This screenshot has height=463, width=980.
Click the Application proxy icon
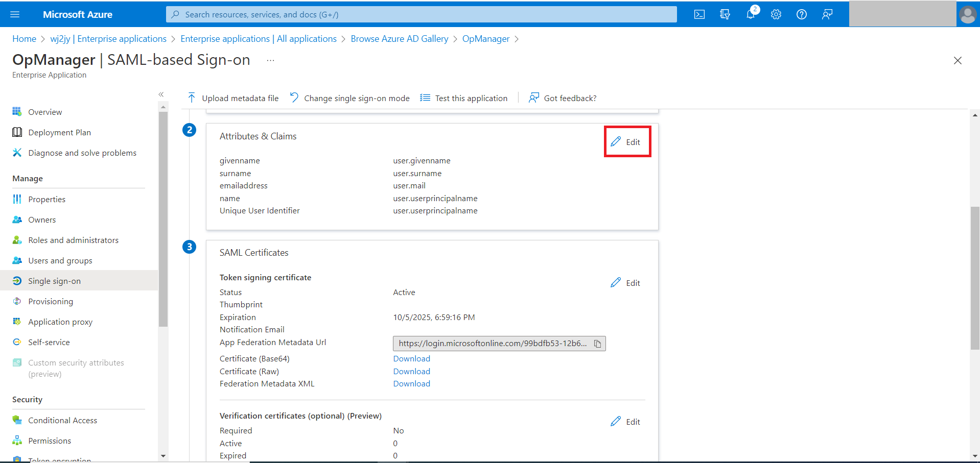[17, 322]
